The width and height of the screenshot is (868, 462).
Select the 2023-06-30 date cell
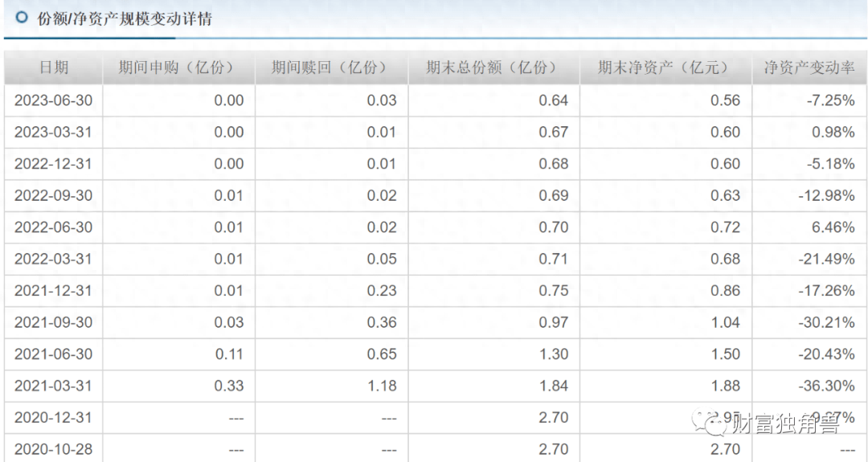coord(54,100)
